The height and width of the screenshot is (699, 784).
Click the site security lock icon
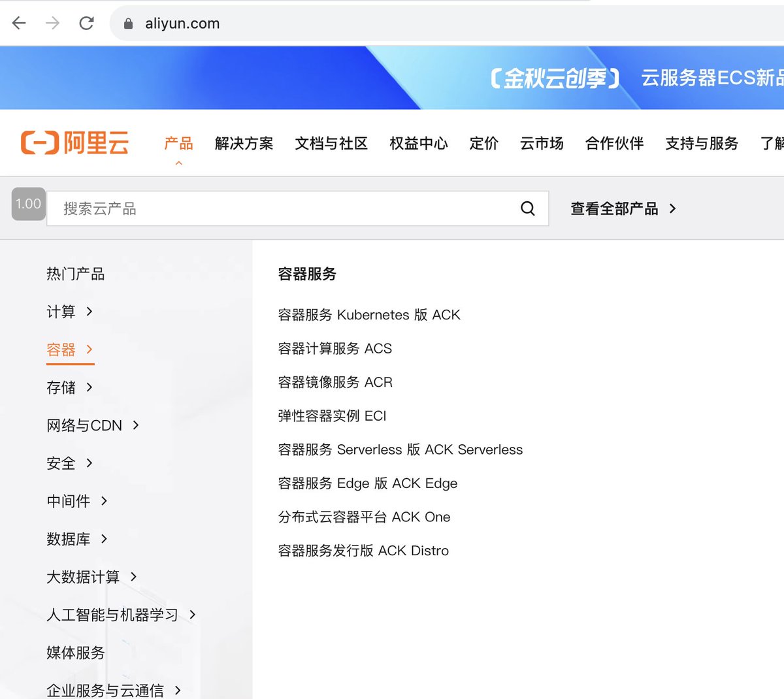[x=129, y=22]
